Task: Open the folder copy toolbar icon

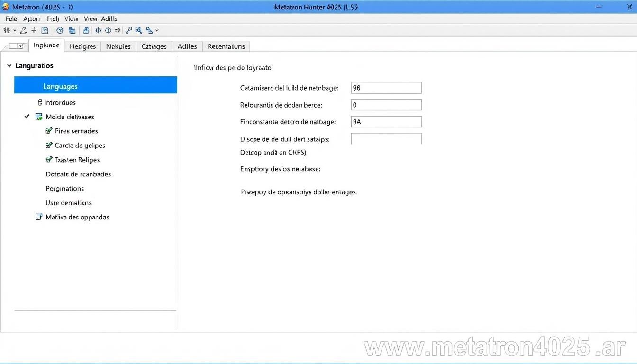Action: (72, 30)
